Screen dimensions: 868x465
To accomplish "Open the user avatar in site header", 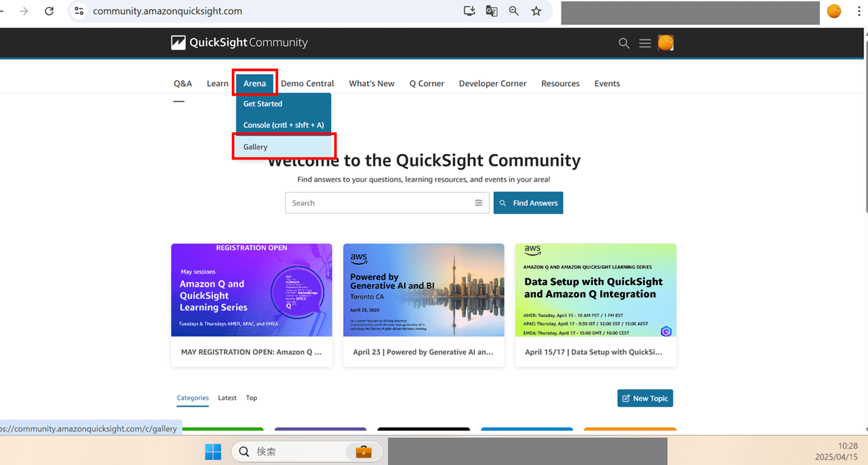I will pyautogui.click(x=666, y=43).
